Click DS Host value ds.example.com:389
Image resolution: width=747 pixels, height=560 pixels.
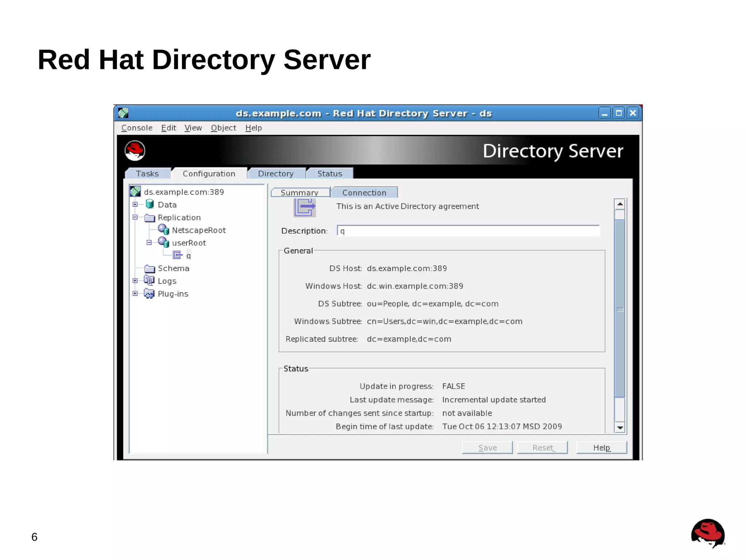click(x=407, y=268)
